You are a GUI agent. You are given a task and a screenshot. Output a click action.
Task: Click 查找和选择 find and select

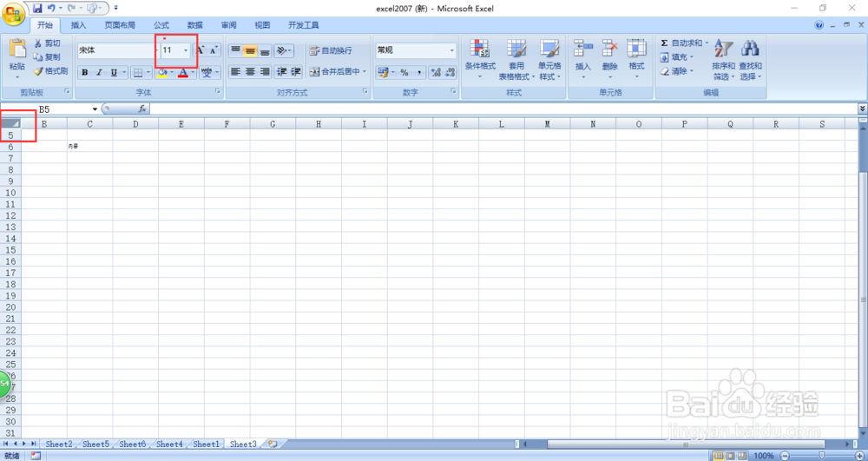[750, 60]
